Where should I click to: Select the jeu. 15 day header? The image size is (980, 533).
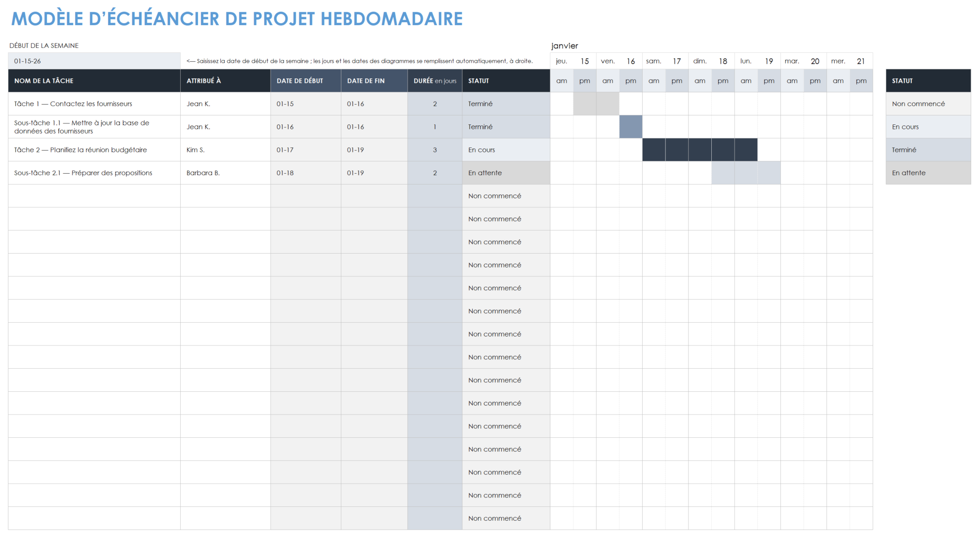[x=573, y=61]
